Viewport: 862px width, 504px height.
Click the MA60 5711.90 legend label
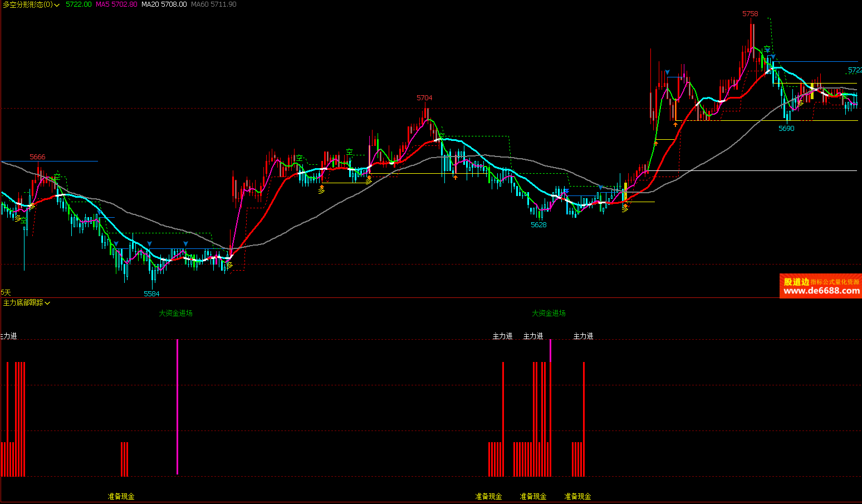coord(213,4)
